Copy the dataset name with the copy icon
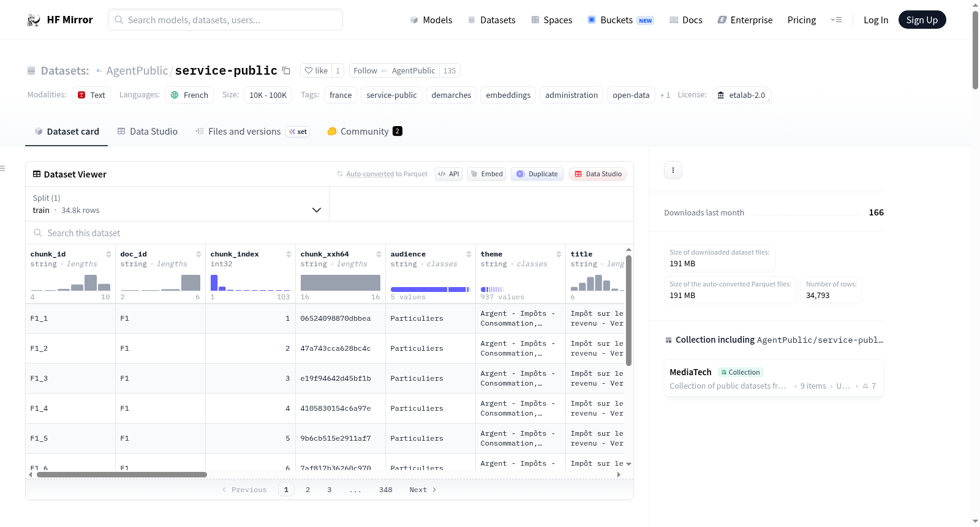Viewport: 980px width, 527px height. (x=286, y=70)
